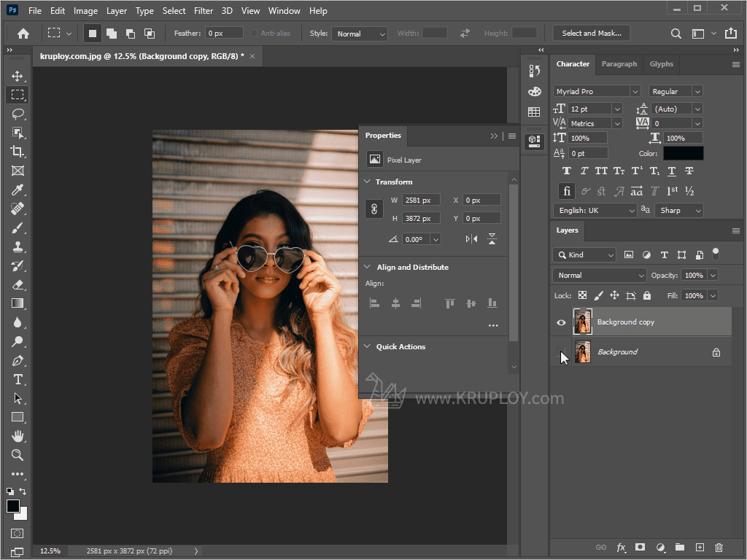
Task: Toggle Underline in Character panel
Action: click(672, 171)
